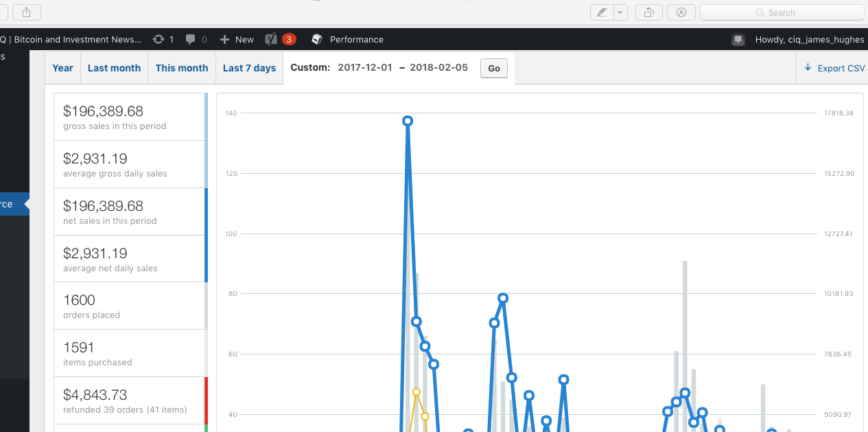The image size is (868, 432).
Task: Click the Yoast SEO notifications icon
Action: point(279,40)
